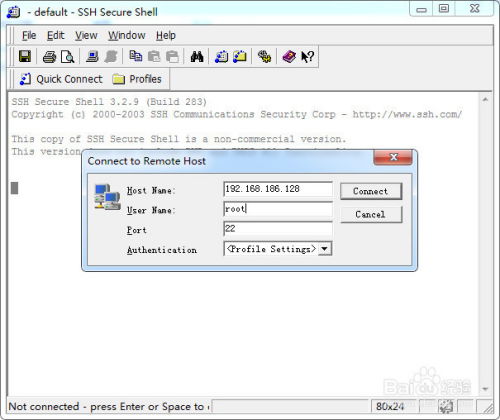Click the Connect computer toolbar icon
500x420 pixels.
92,56
